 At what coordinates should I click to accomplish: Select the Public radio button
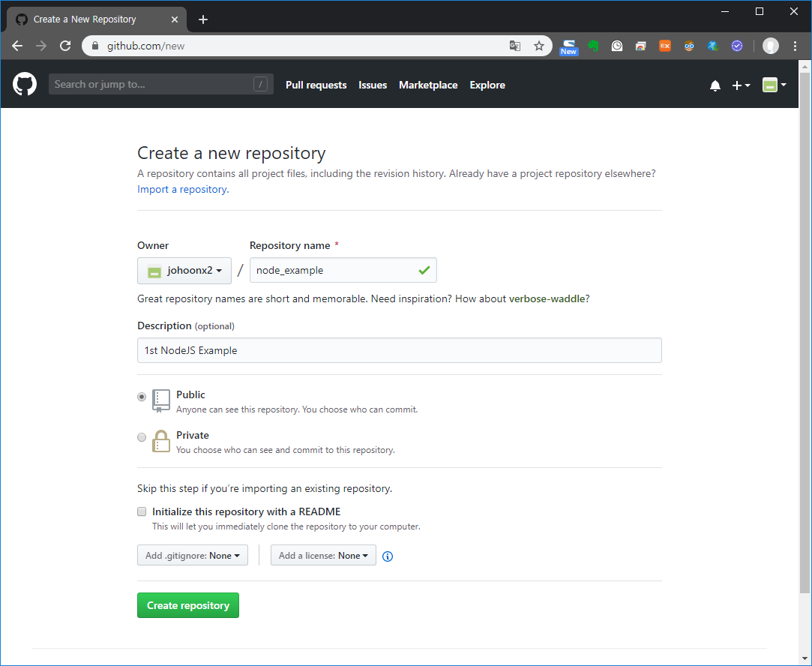(x=142, y=397)
